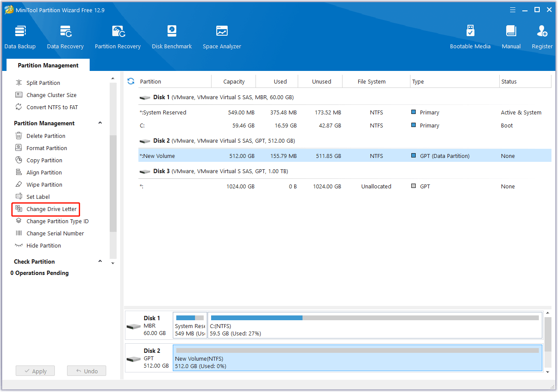The width and height of the screenshot is (558, 392).
Task: Click the Disk 2 drive icon in the disk map
Action: pyautogui.click(x=134, y=359)
